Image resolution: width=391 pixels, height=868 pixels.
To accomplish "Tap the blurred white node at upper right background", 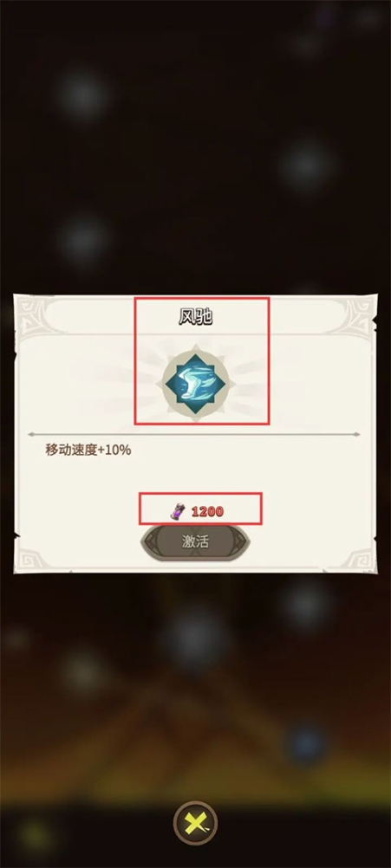I will point(307,165).
